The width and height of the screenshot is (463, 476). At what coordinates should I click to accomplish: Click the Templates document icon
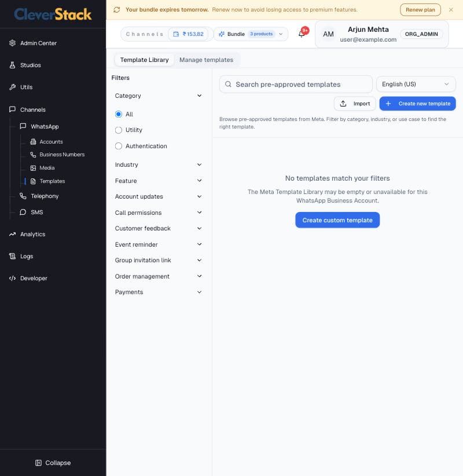(x=33, y=181)
